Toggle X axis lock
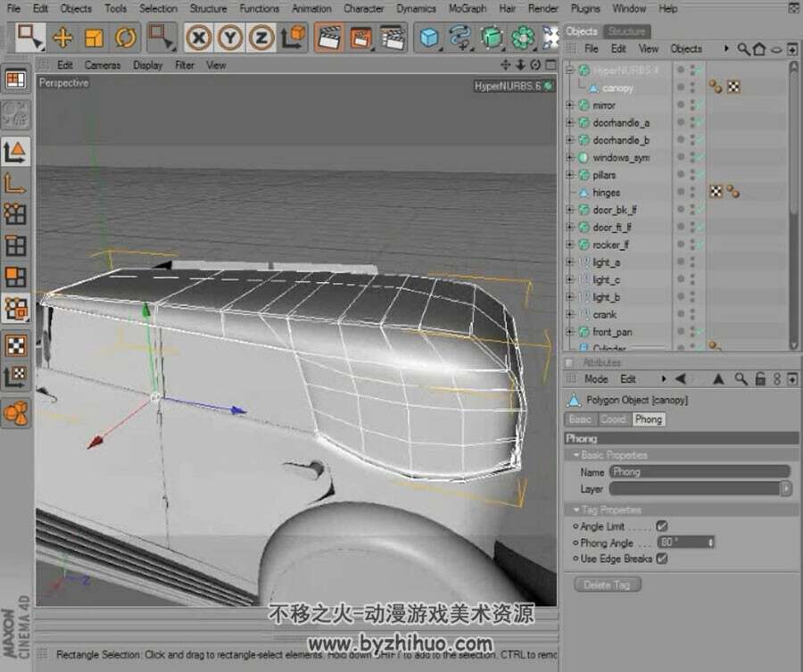Screen dimensions: 803x672 tap(199, 37)
